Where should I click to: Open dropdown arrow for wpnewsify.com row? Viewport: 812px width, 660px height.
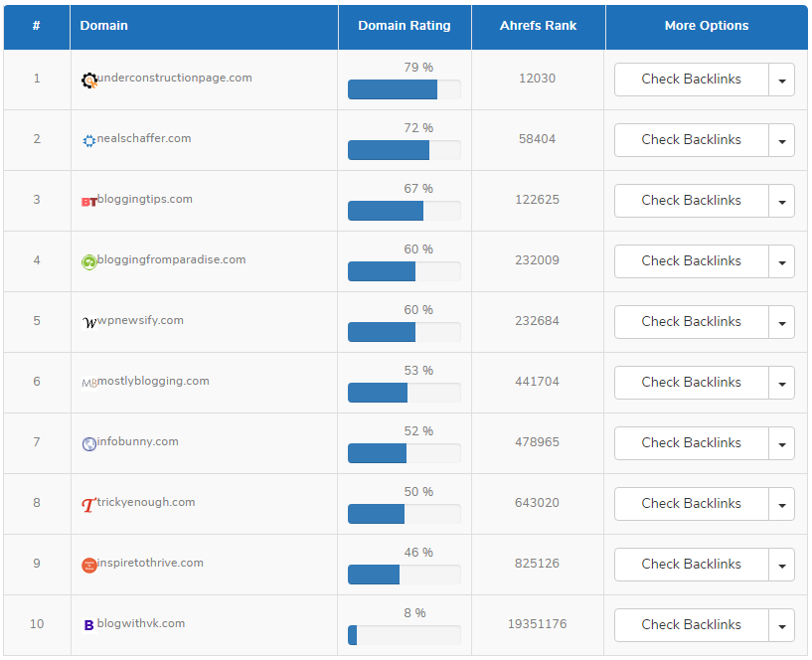782,322
